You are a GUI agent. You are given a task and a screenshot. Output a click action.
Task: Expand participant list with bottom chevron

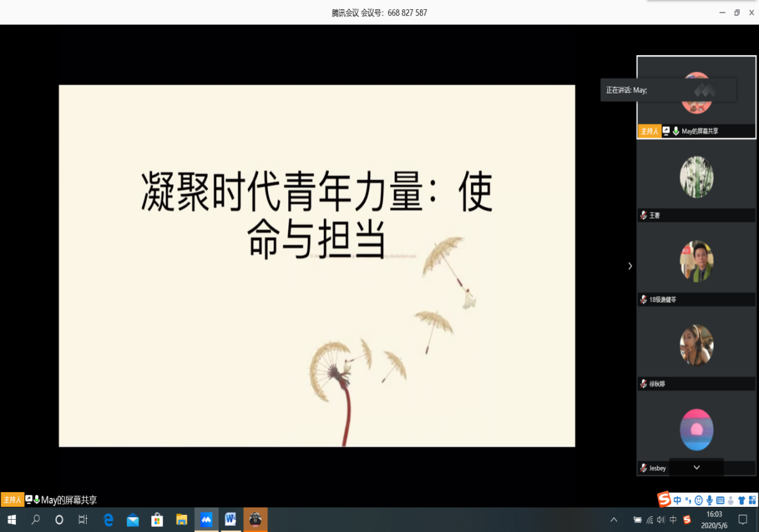click(x=696, y=467)
